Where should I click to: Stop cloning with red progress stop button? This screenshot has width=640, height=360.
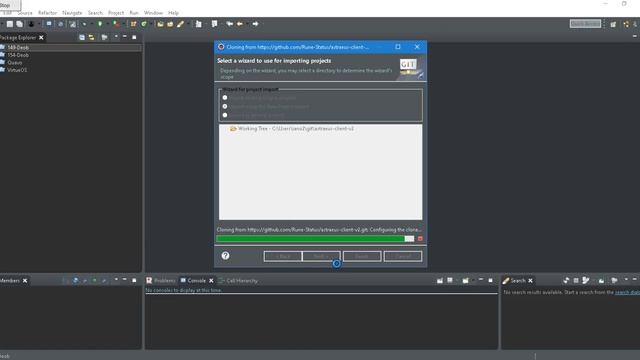point(420,239)
